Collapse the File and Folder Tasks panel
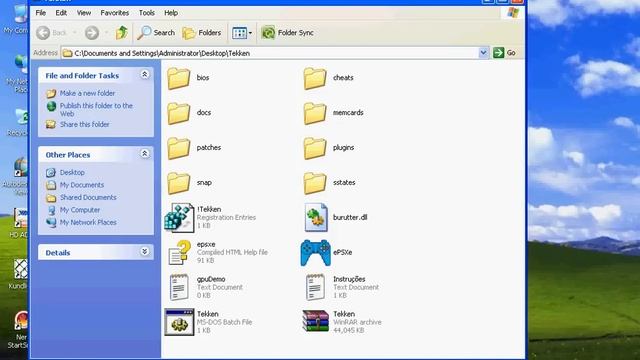640x360 pixels. [144, 74]
